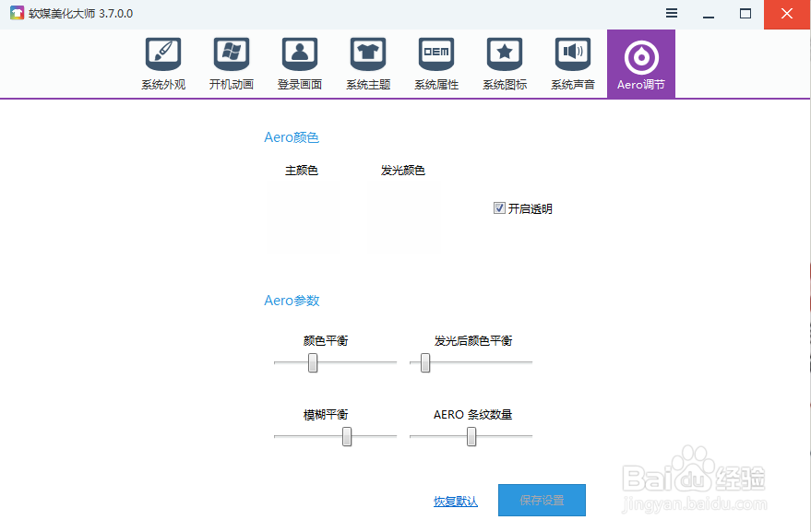Viewport: 811px width, 532px height.
Task: Adjust the AERO 条纹数量 slider
Action: 471,436
